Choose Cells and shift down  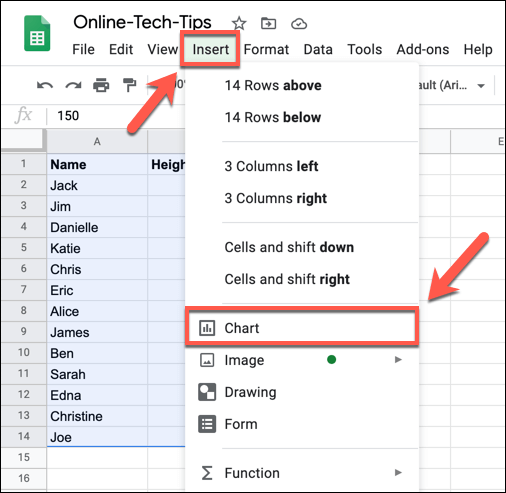(x=302, y=247)
